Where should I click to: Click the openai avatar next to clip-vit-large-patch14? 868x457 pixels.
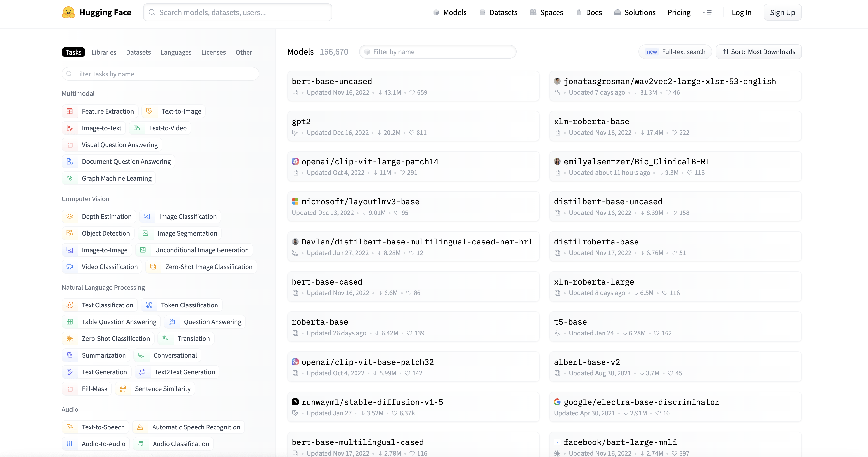(295, 161)
